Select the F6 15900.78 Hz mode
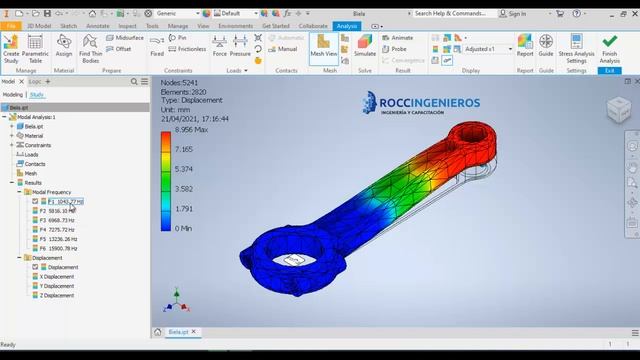This screenshot has width=640, height=360. tap(58, 248)
